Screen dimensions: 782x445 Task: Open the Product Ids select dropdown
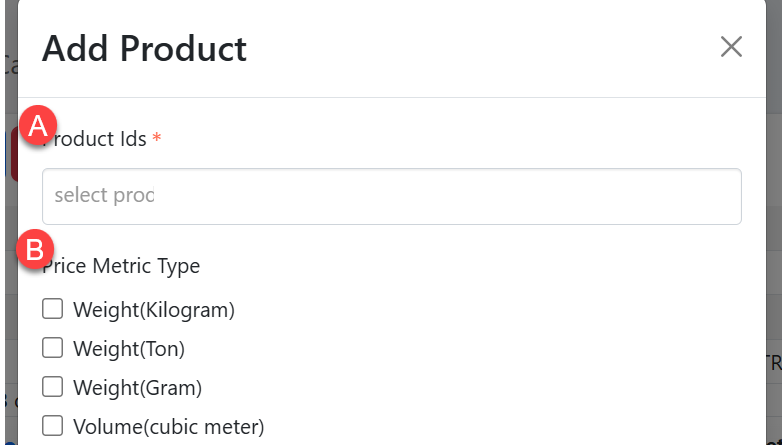[x=391, y=196]
